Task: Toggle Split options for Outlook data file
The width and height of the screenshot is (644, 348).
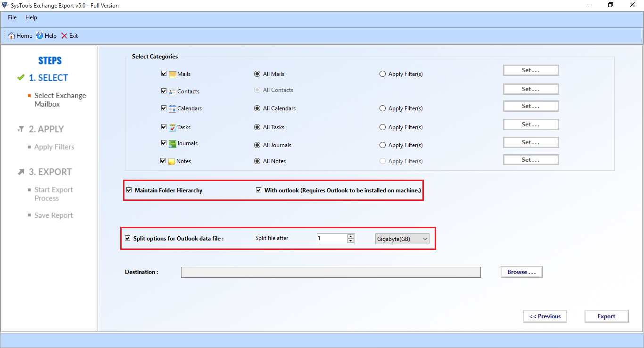Action: [x=128, y=238]
